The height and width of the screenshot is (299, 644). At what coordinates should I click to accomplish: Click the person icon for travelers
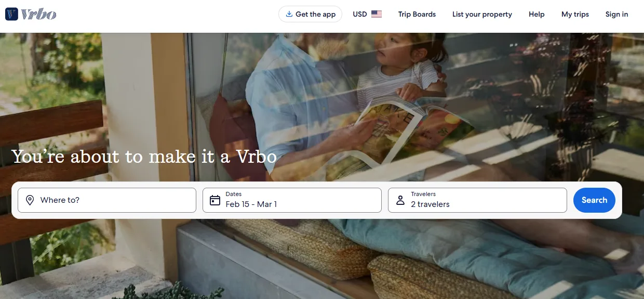[400, 200]
